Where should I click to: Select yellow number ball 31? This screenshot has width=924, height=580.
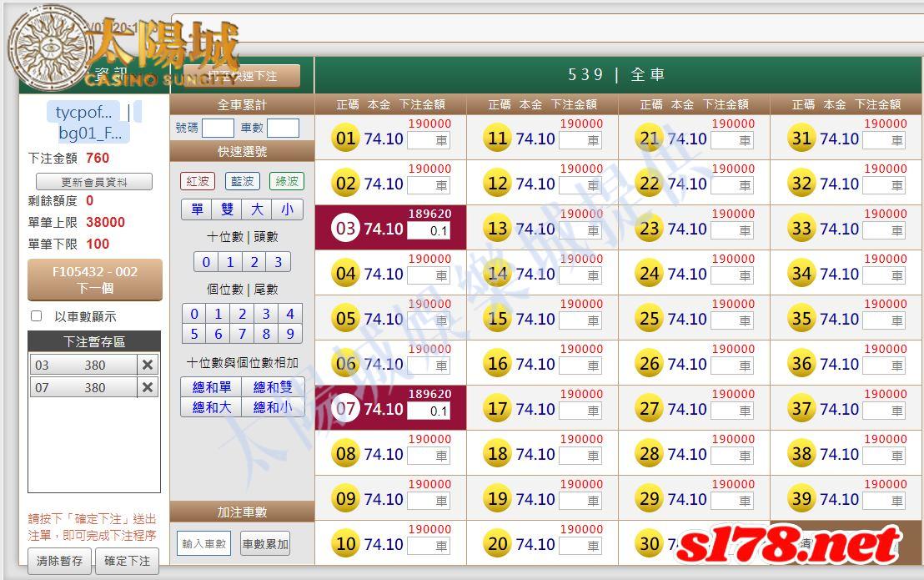click(801, 138)
